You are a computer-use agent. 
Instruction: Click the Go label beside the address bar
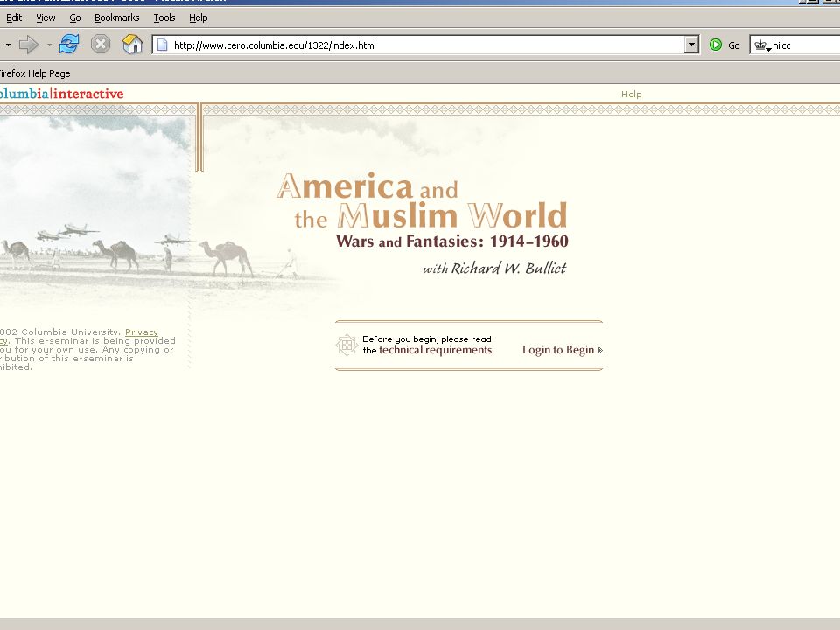tap(734, 45)
